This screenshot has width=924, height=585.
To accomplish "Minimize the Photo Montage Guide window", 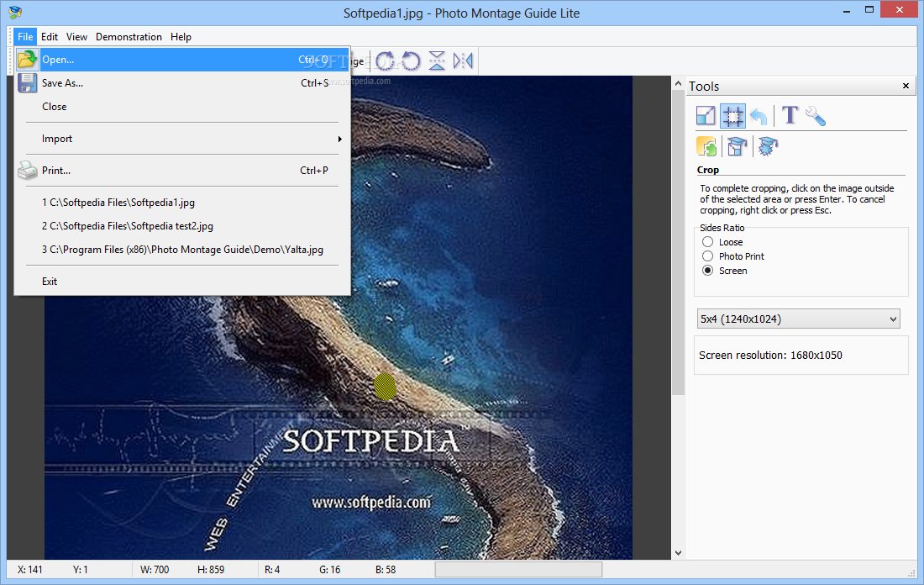I will 846,11.
